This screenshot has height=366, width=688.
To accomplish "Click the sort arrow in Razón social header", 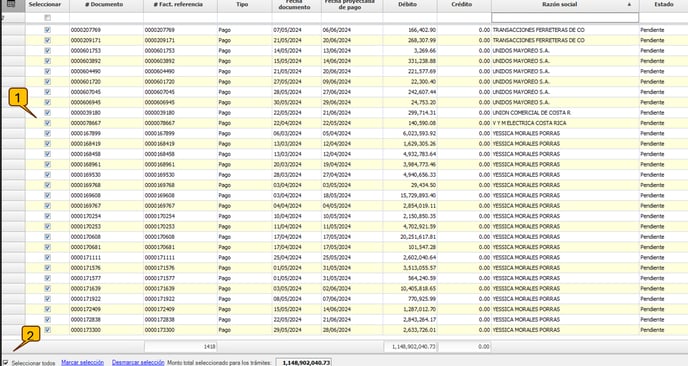I will pyautogui.click(x=629, y=4).
